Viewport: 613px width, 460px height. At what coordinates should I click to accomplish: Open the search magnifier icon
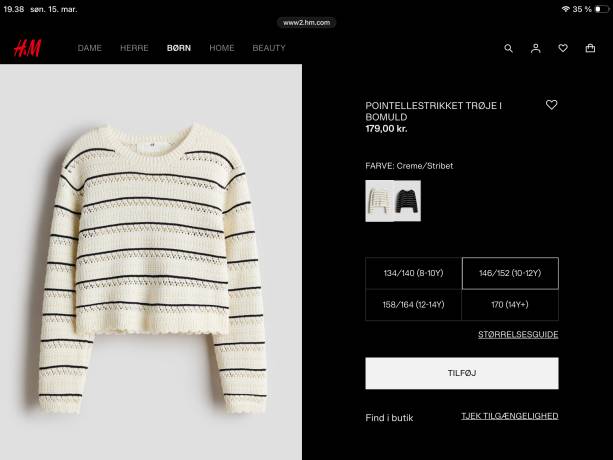point(508,48)
